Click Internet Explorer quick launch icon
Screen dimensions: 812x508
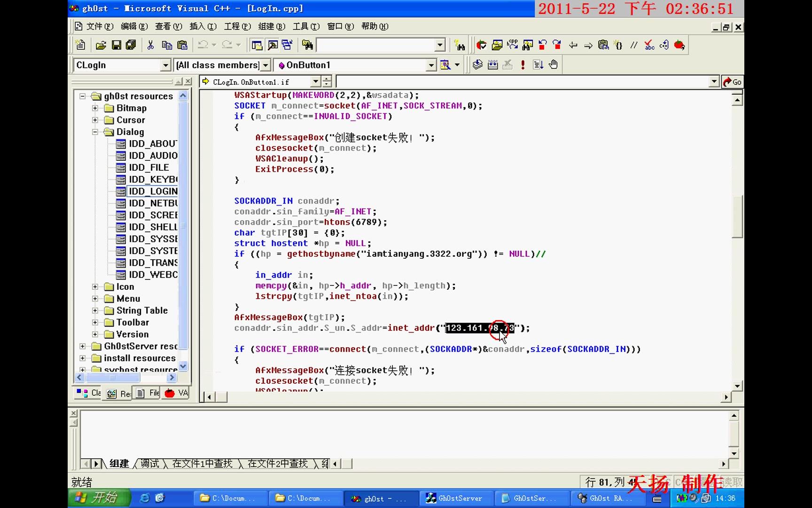pyautogui.click(x=145, y=498)
